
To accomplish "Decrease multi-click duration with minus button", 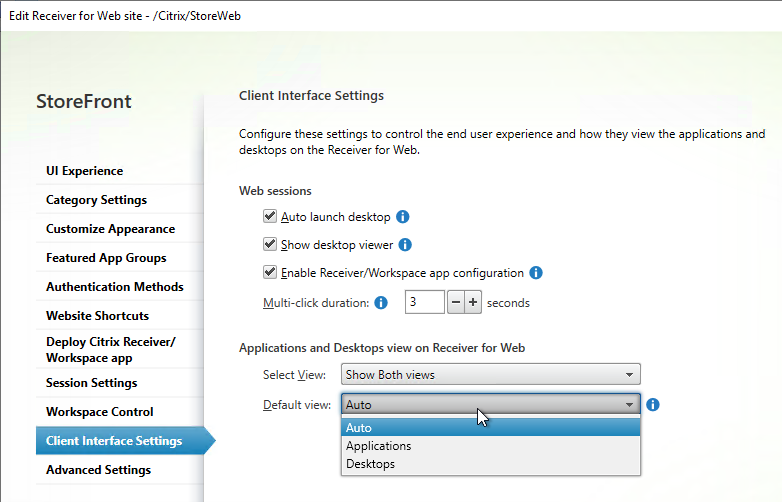I will tap(456, 302).
